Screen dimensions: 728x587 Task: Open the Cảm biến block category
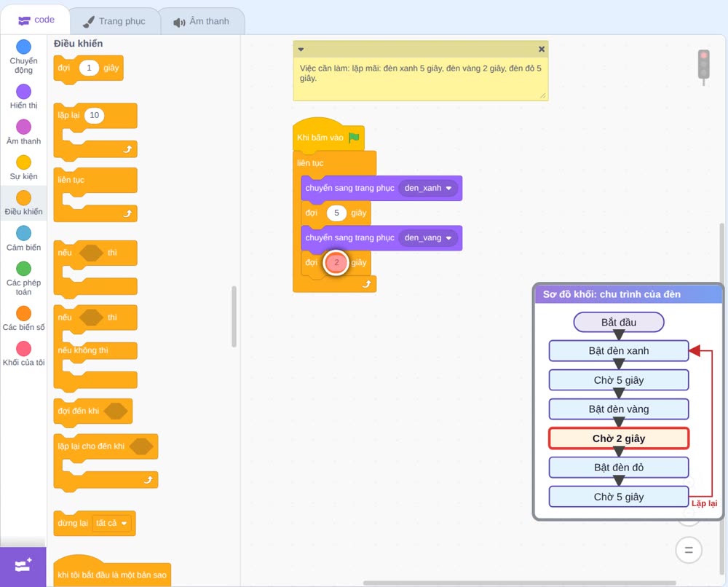pyautogui.click(x=23, y=239)
